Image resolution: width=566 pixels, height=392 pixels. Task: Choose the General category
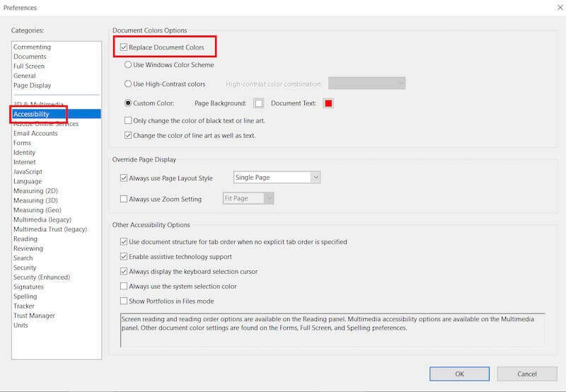[25, 76]
